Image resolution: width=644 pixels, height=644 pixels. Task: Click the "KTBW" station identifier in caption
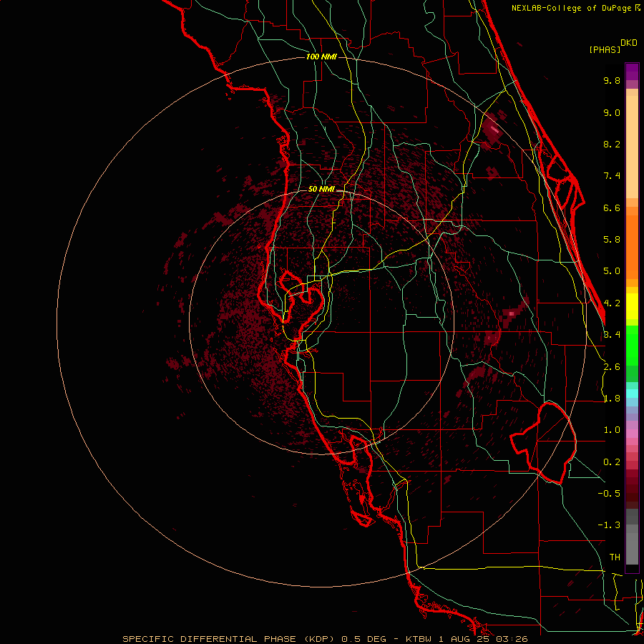418,639
